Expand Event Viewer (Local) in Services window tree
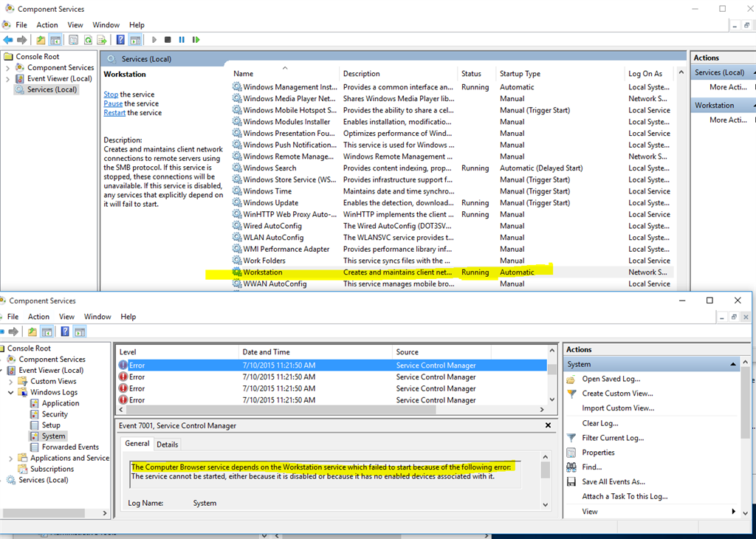Image resolution: width=756 pixels, height=539 pixels. click(x=7, y=79)
